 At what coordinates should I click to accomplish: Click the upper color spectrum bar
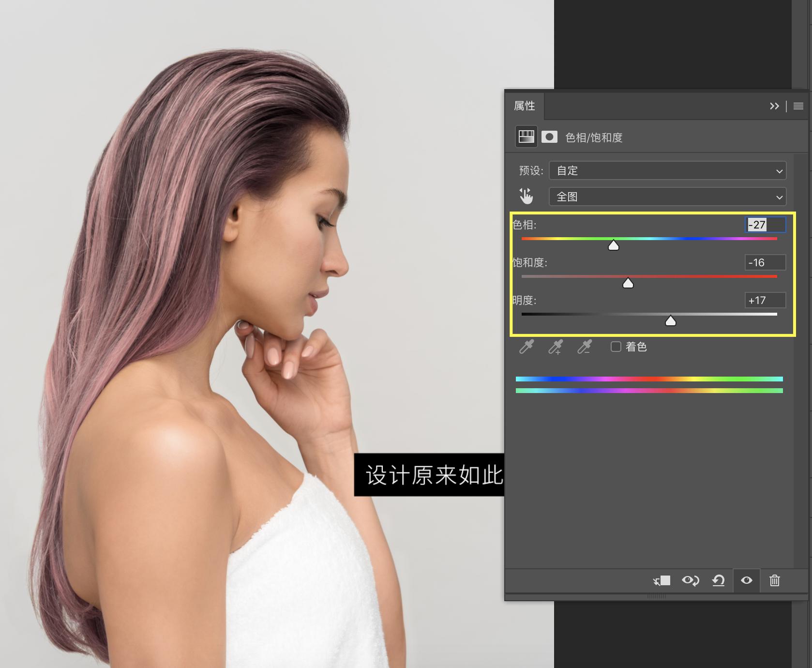click(649, 379)
